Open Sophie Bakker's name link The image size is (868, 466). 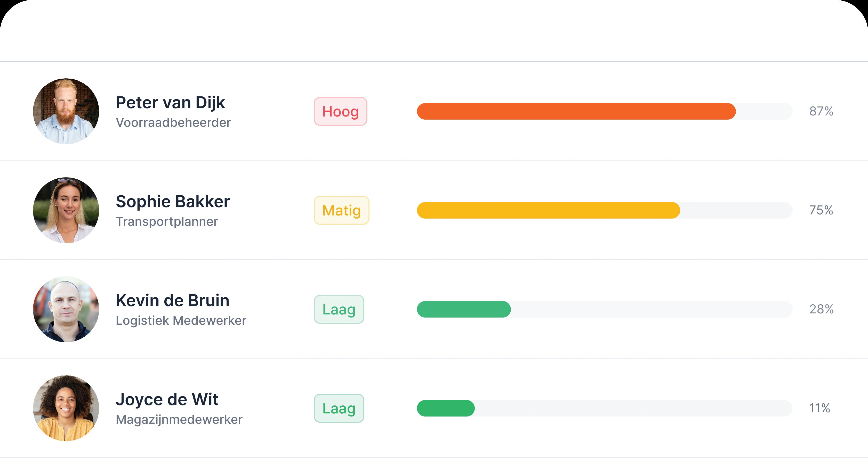[x=173, y=202]
